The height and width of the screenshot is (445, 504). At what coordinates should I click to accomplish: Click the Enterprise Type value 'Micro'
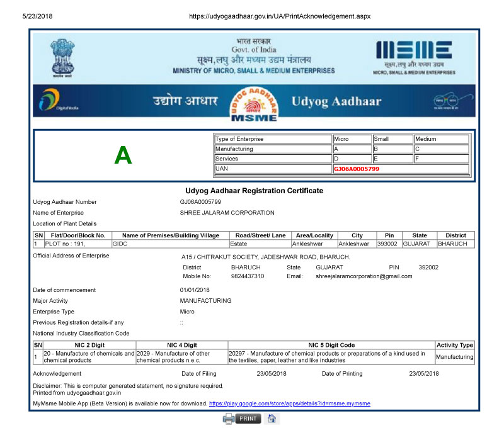[x=187, y=312]
